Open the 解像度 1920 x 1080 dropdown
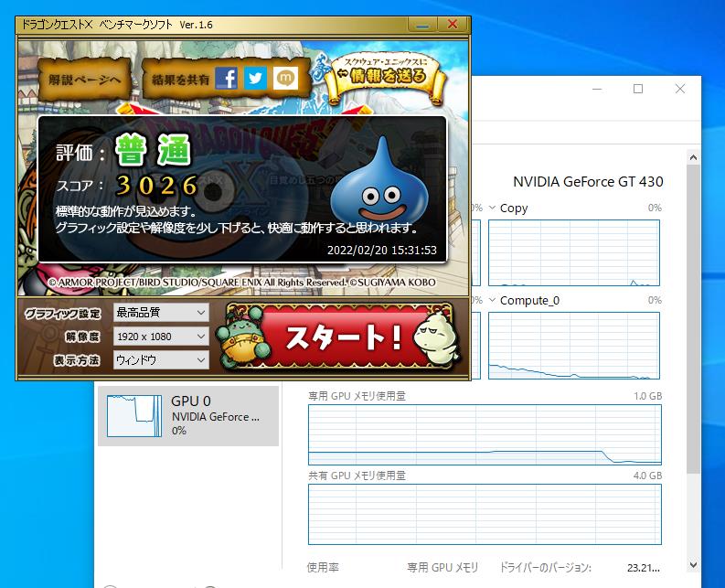725x588 pixels. pos(161,337)
